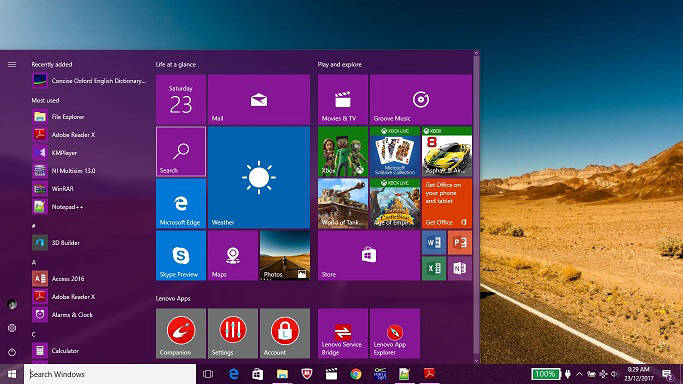Open Settings gear in Start sidebar

12,328
